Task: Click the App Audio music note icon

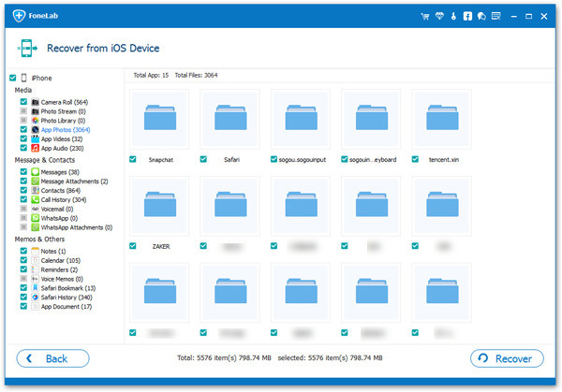Action: coord(36,148)
